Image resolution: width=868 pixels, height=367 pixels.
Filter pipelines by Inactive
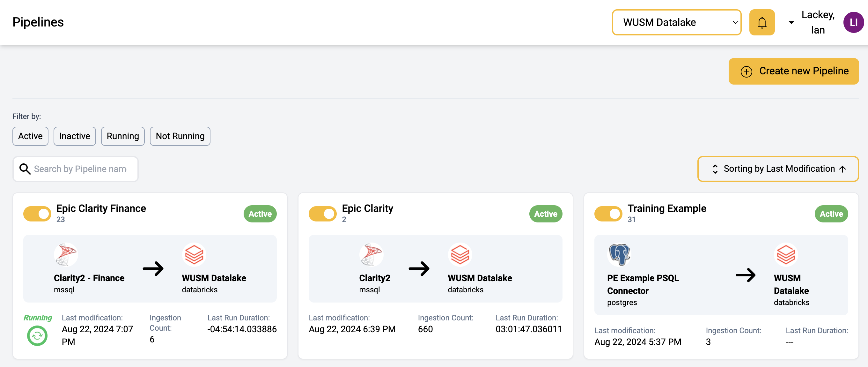click(75, 136)
